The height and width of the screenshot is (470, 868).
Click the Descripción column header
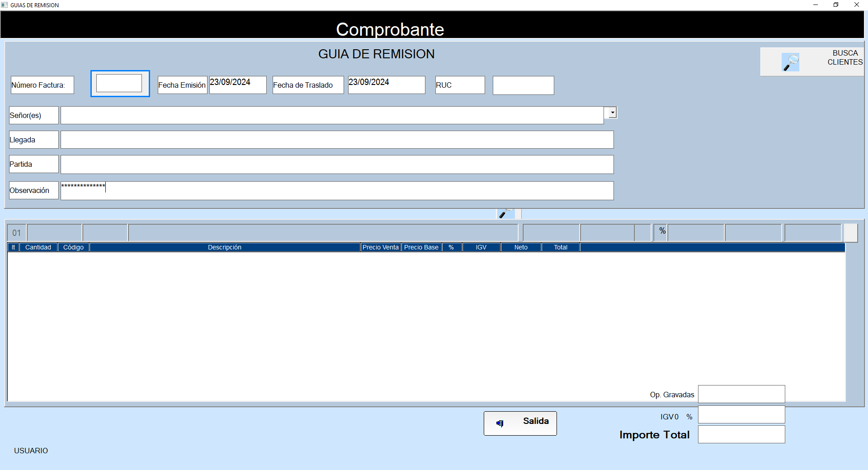coord(225,247)
